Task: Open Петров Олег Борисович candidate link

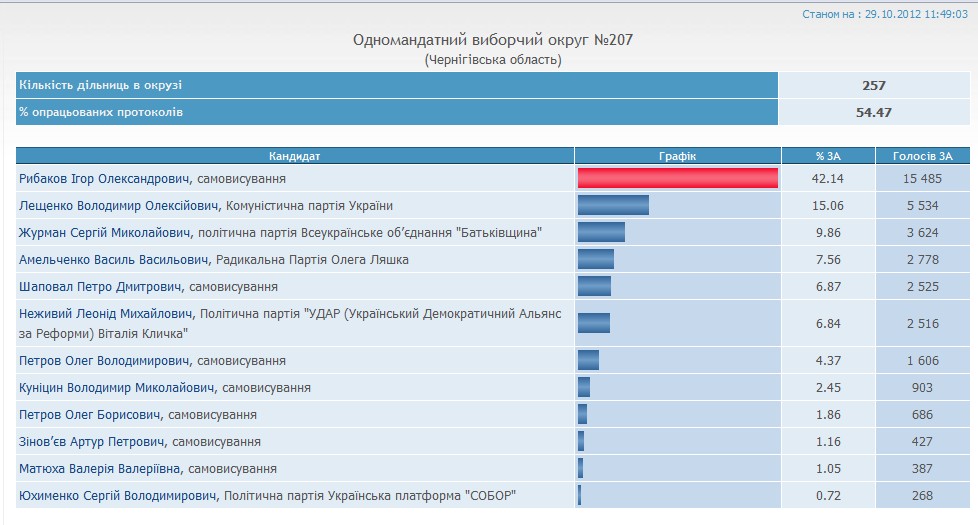Action: click(x=92, y=415)
